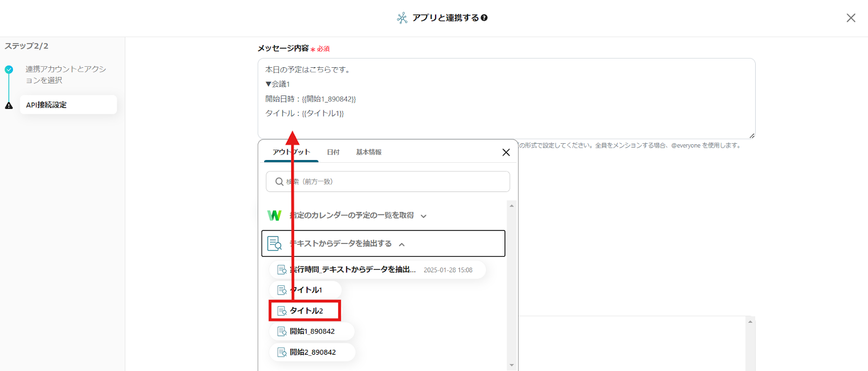Click the warning icon beside API接続設定
The image size is (868, 371).
coord(9,105)
